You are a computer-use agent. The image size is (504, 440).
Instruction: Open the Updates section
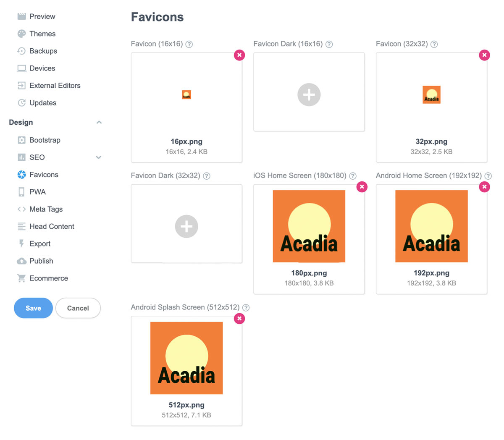click(x=21, y=102)
